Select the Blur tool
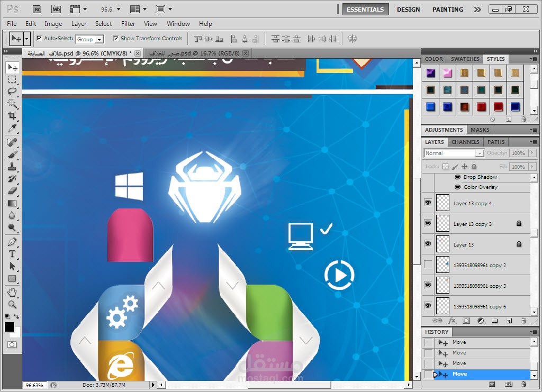 [13, 215]
